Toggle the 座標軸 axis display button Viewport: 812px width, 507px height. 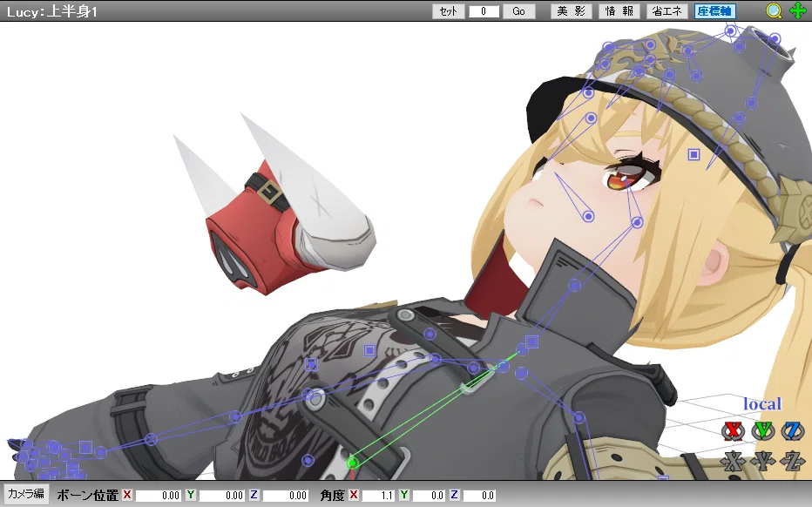tap(714, 10)
